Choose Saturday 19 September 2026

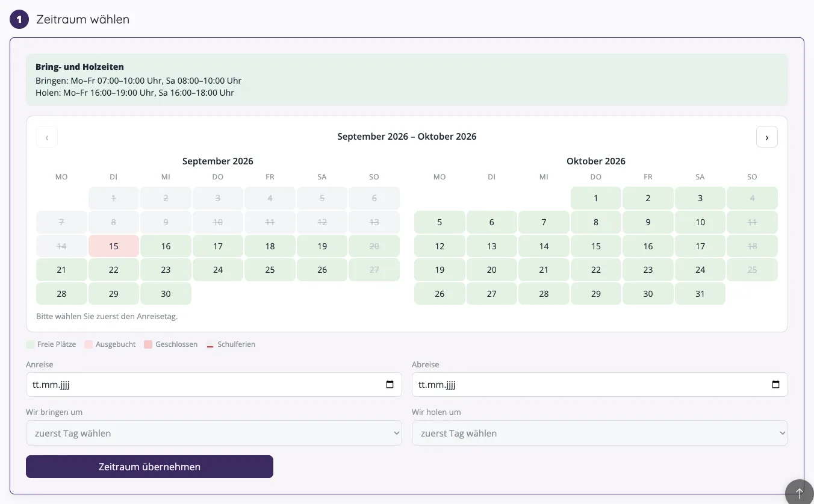point(322,246)
